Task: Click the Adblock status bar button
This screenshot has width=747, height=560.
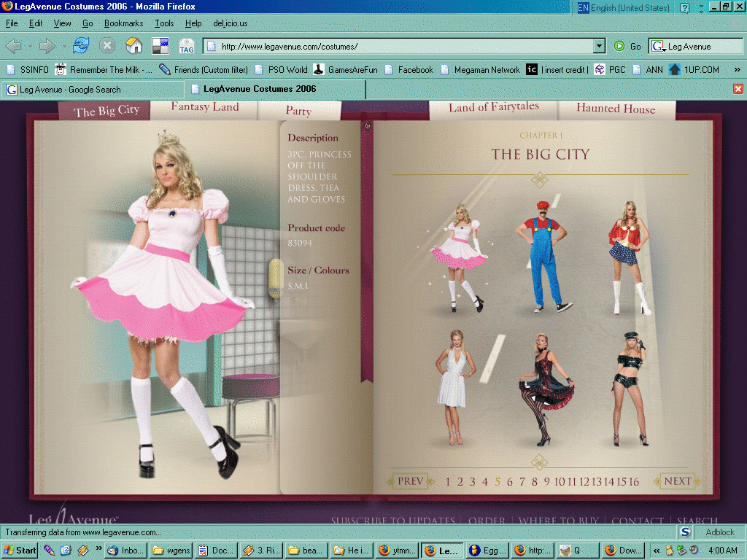Action: tap(720, 532)
